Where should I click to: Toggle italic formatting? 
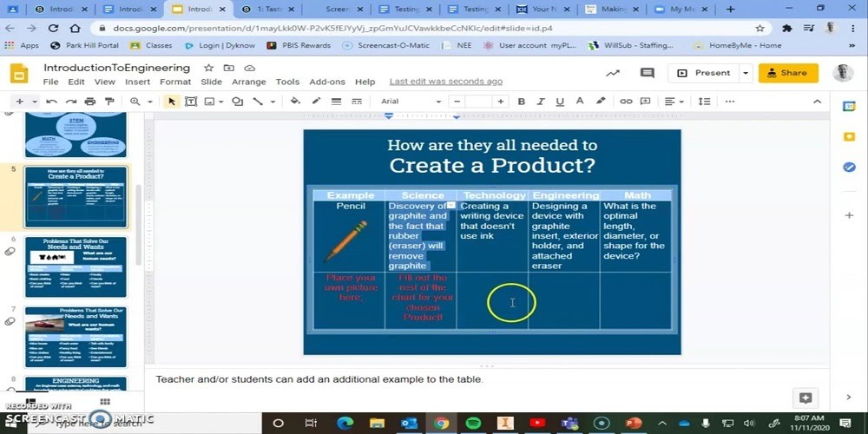[x=541, y=102]
